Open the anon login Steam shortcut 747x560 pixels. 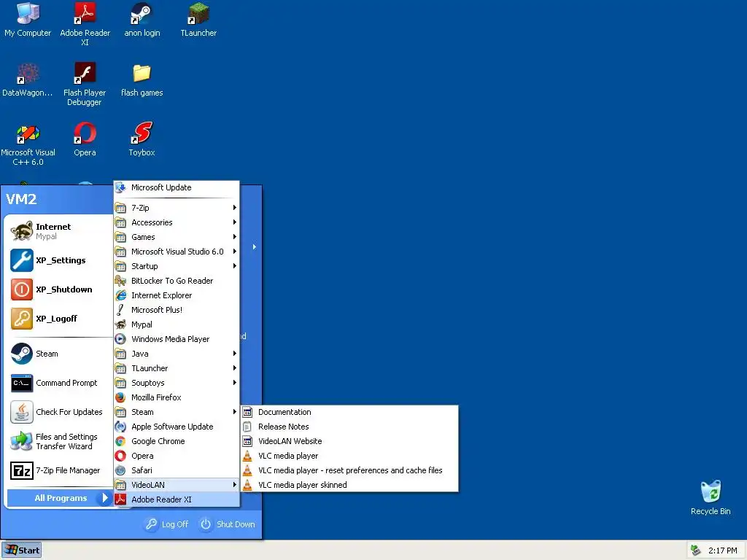142,20
